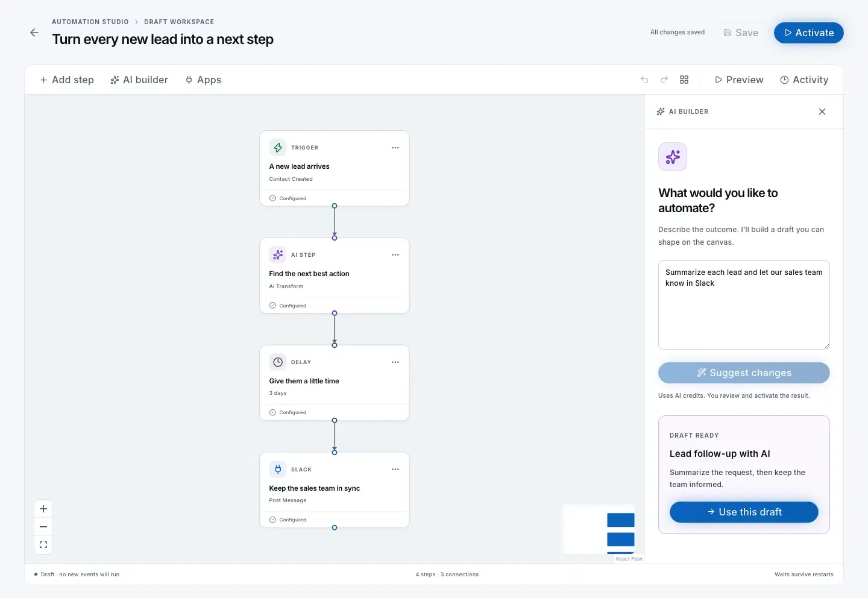Click Add step in the toolbar
The image size is (868, 598).
(67, 80)
